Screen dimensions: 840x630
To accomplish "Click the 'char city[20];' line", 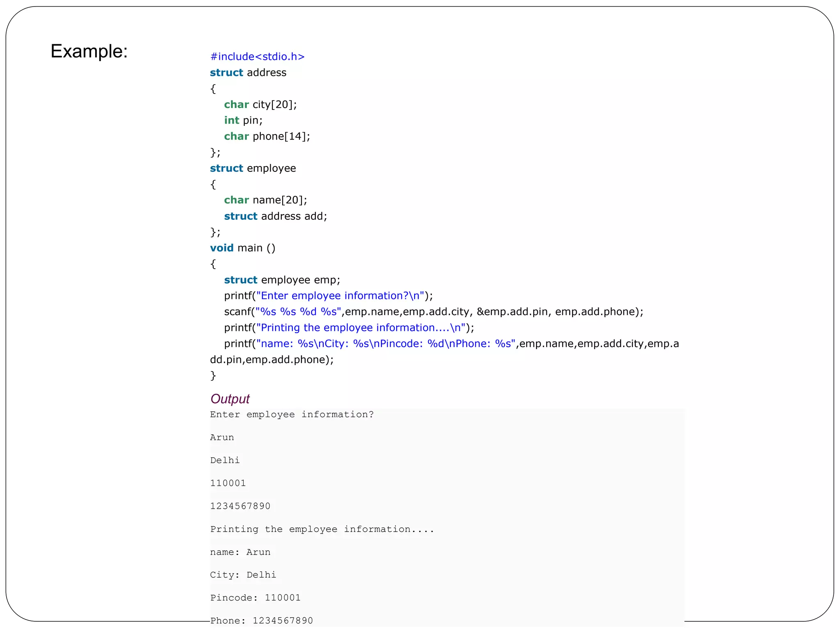I will 260,105.
